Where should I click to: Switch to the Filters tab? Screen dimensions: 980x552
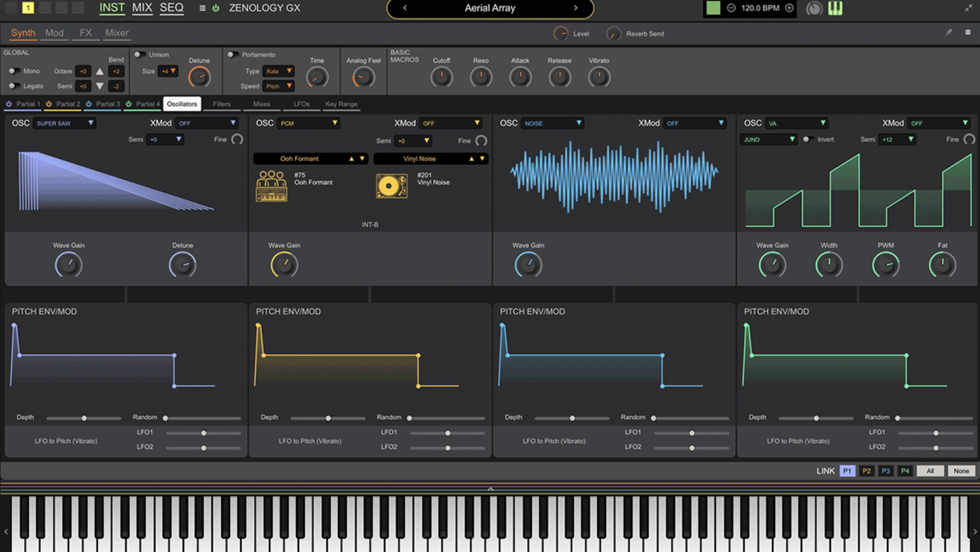[222, 104]
